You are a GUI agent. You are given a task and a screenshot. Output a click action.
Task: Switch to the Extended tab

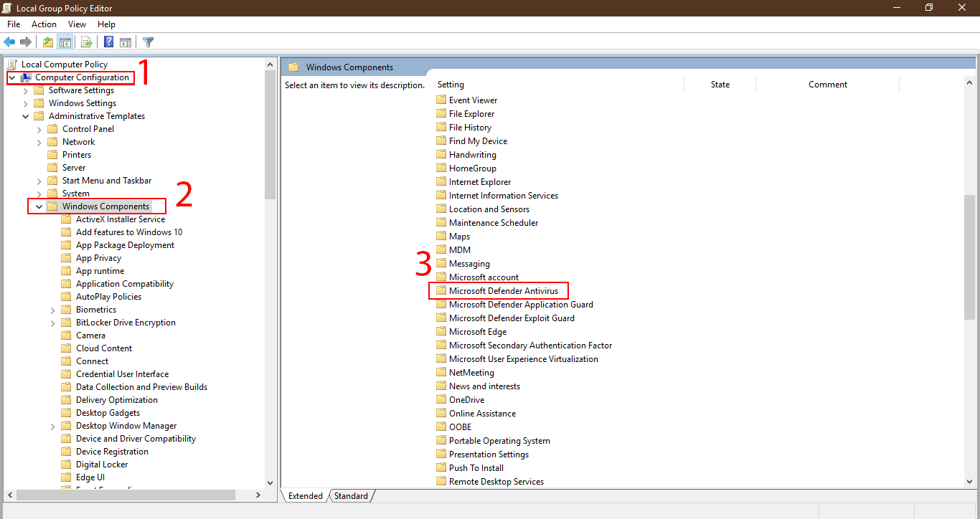click(x=306, y=496)
